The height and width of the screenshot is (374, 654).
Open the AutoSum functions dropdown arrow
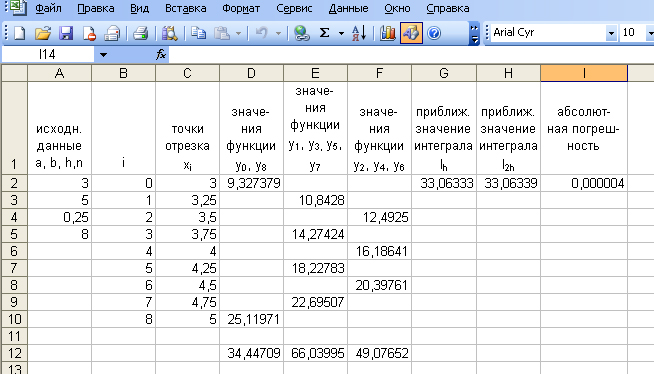pos(341,33)
